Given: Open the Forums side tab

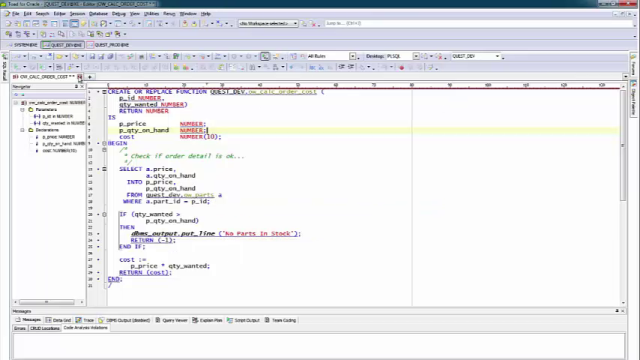Looking at the screenshot, I should pyautogui.click(x=633, y=65).
